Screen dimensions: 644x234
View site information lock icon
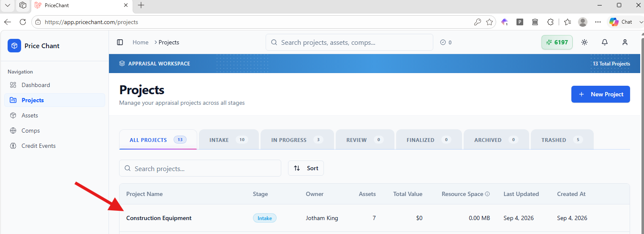coord(38,22)
